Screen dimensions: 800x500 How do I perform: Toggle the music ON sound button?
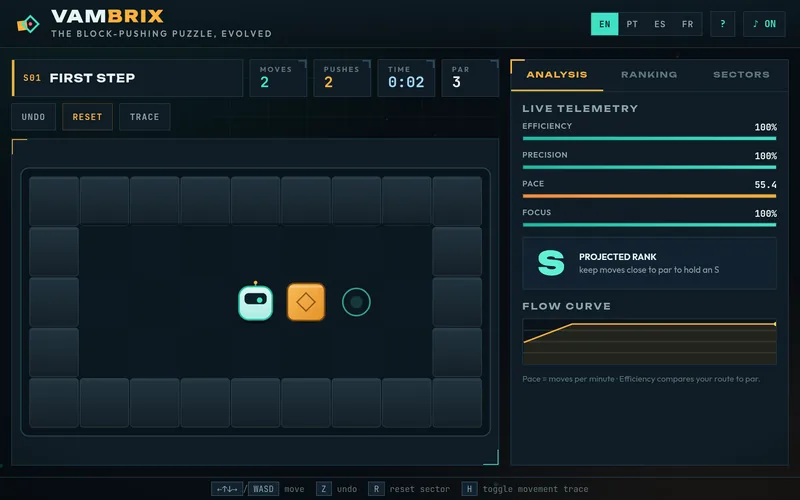coord(764,24)
